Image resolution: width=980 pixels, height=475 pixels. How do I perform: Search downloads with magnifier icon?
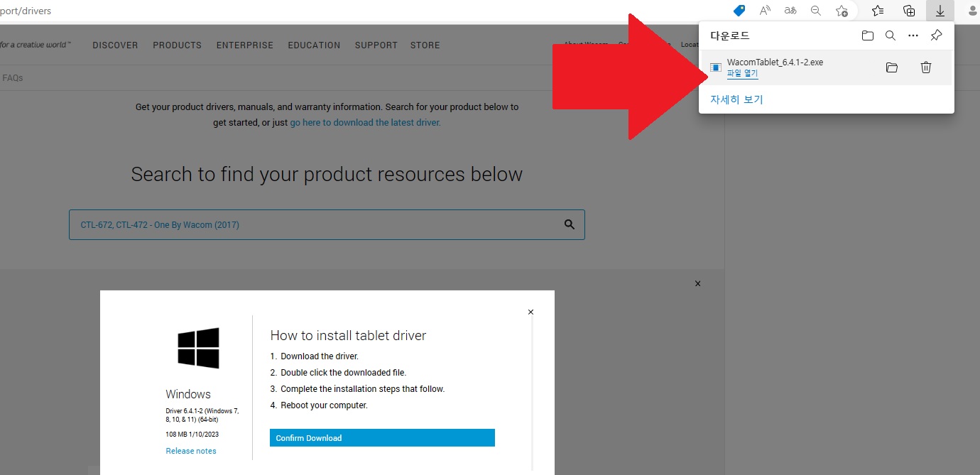click(891, 36)
